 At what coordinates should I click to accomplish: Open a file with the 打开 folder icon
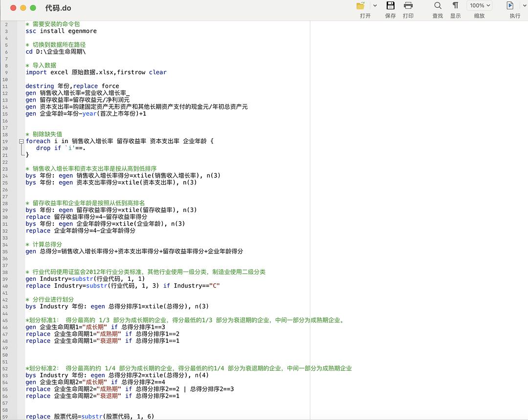(361, 6)
